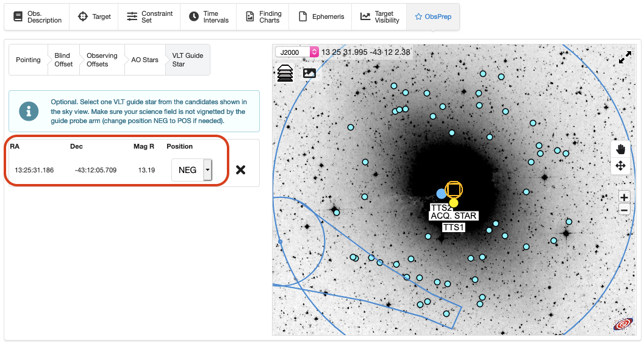Click the Dec column header

[76, 146]
